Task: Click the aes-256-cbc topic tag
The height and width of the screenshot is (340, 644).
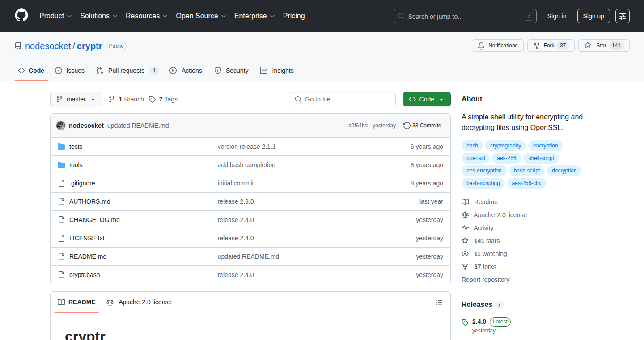Action: [x=527, y=183]
